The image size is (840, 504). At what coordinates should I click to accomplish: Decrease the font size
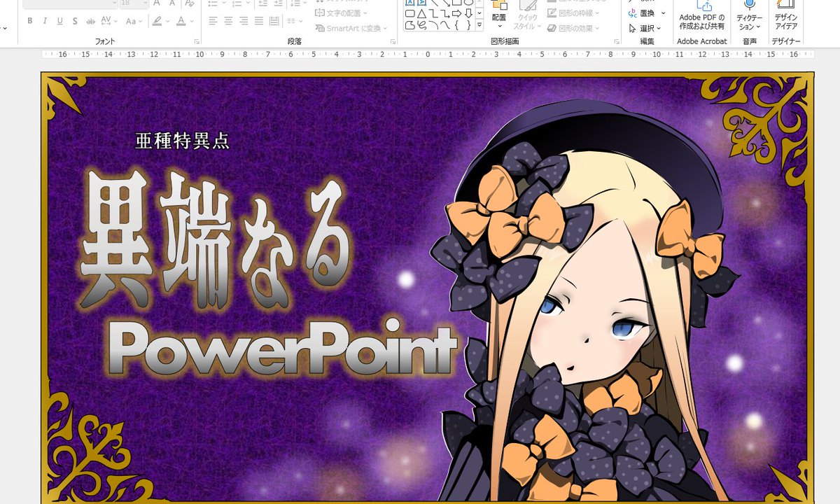coord(171,3)
